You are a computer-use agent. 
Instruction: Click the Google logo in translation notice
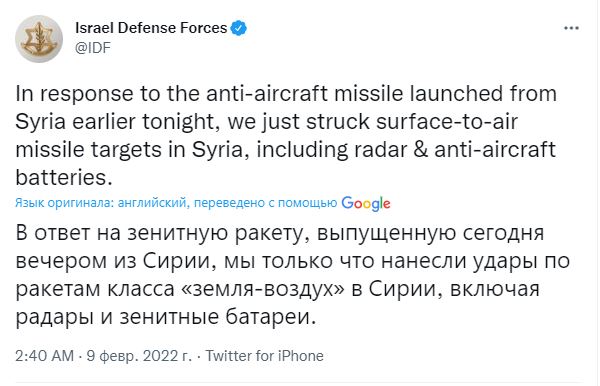coord(366,203)
